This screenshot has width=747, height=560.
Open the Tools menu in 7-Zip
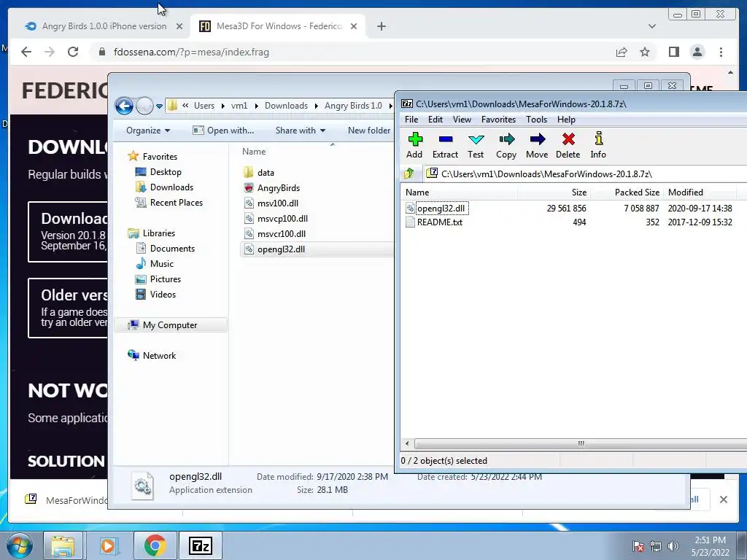click(536, 120)
